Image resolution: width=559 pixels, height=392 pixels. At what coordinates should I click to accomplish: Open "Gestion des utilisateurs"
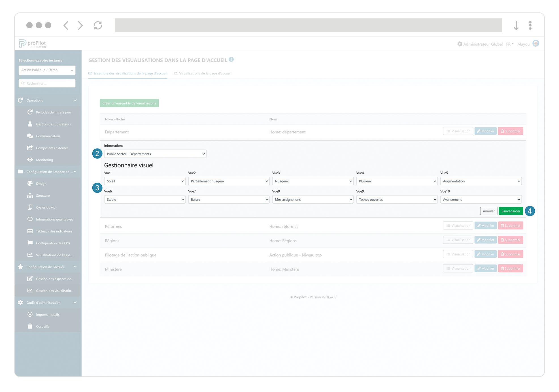[53, 124]
